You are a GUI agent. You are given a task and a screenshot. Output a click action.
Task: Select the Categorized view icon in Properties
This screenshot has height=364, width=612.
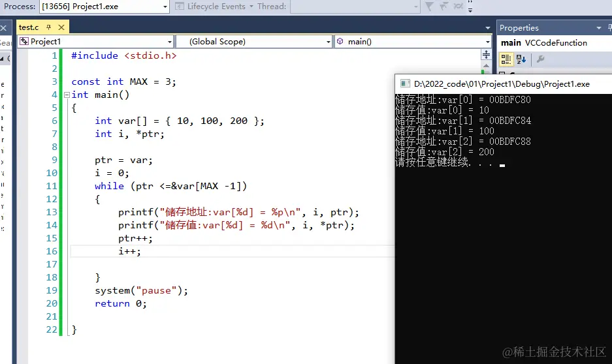506,59
